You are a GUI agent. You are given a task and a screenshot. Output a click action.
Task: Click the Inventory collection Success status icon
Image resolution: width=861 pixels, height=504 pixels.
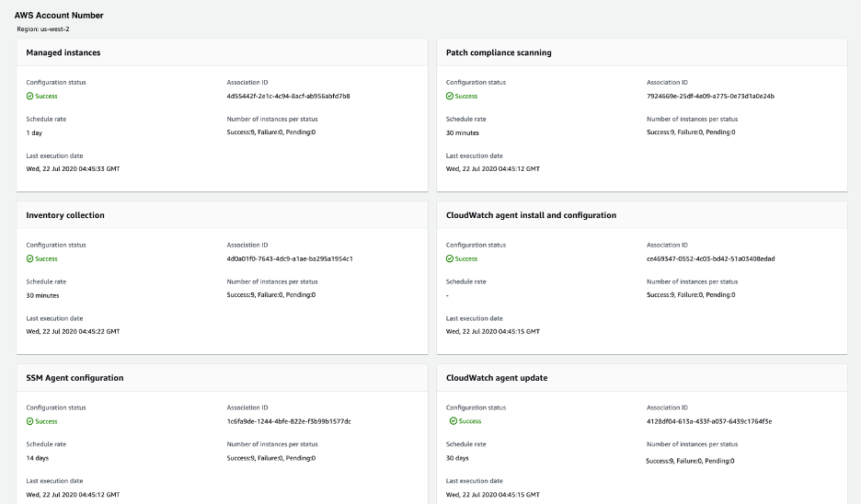tap(30, 258)
